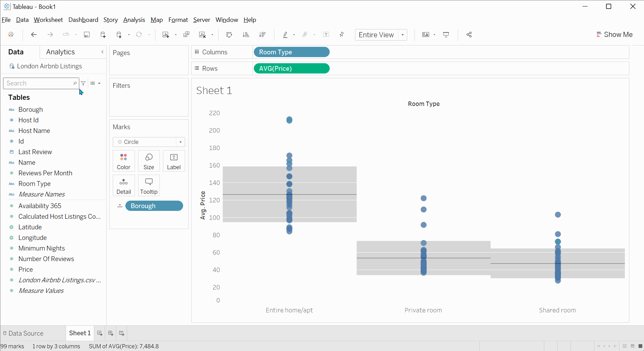The width and height of the screenshot is (644, 351).
Task: Pause auto updates for the data source
Action: click(119, 35)
